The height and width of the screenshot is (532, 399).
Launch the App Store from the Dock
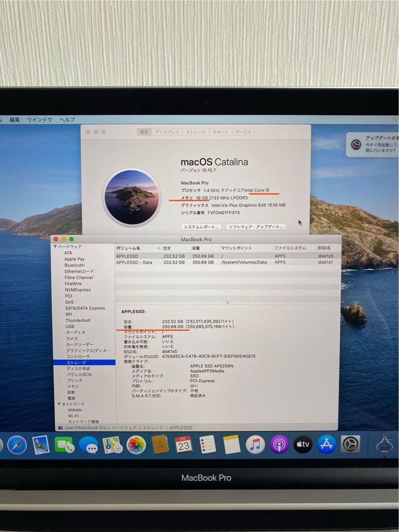click(327, 444)
